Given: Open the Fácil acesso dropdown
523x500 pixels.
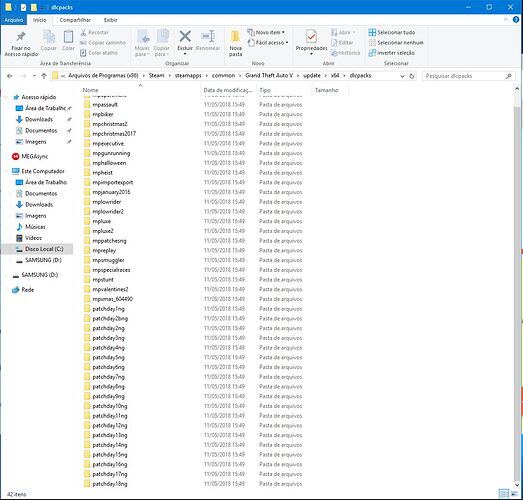Looking at the screenshot, I should click(x=268, y=43).
